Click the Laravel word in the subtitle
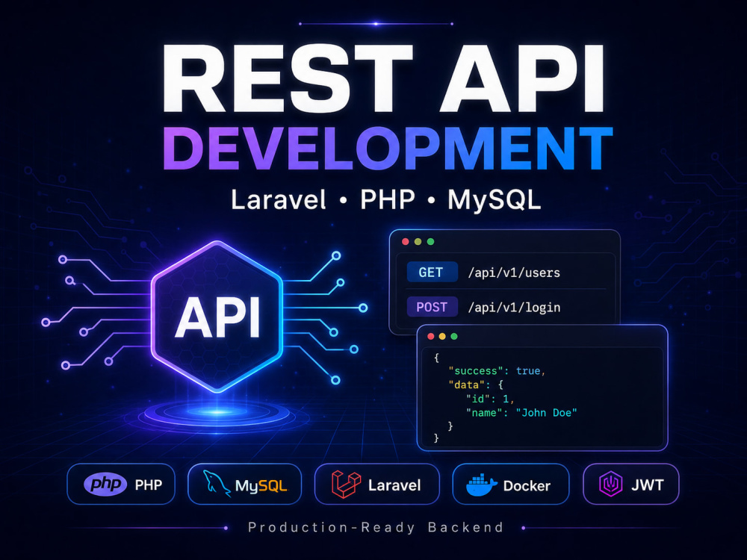This screenshot has height=560, width=747. tap(278, 199)
